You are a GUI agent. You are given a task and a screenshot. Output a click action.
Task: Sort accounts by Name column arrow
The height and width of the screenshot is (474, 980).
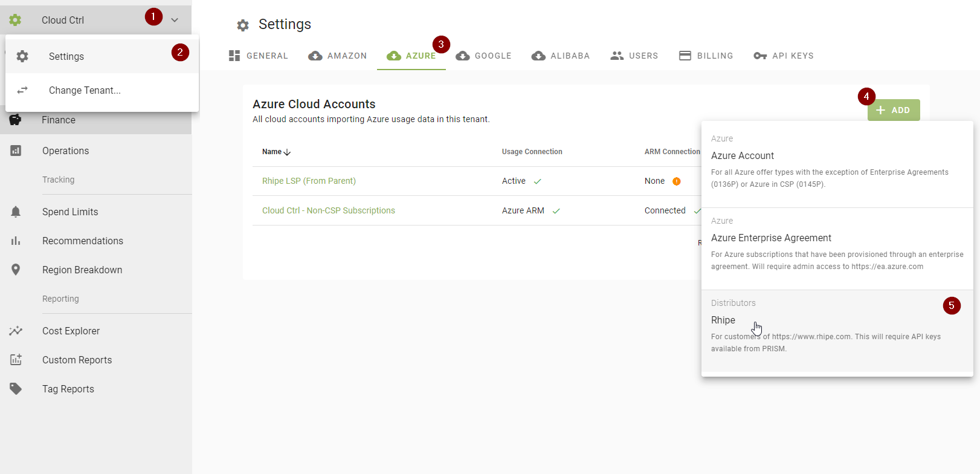pyautogui.click(x=287, y=152)
